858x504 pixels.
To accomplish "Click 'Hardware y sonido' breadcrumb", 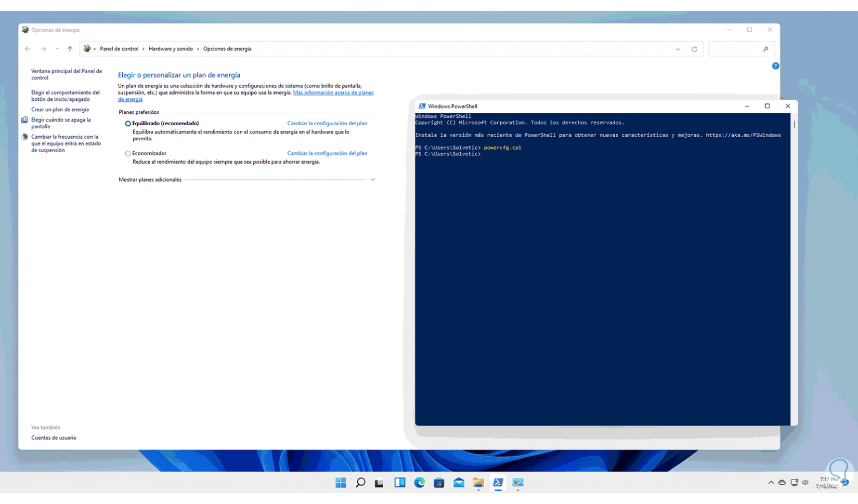I will tap(171, 49).
